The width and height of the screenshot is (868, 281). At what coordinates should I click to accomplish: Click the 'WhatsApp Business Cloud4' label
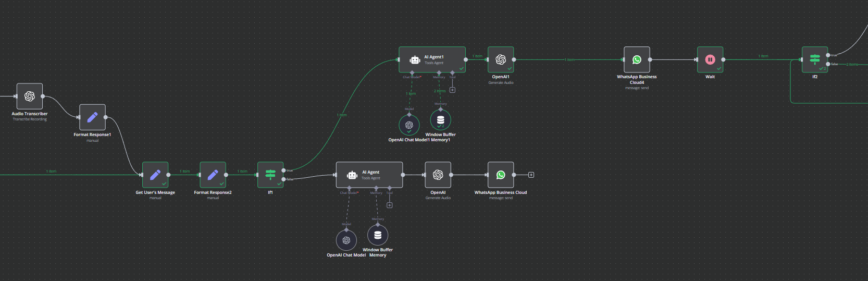tap(637, 79)
